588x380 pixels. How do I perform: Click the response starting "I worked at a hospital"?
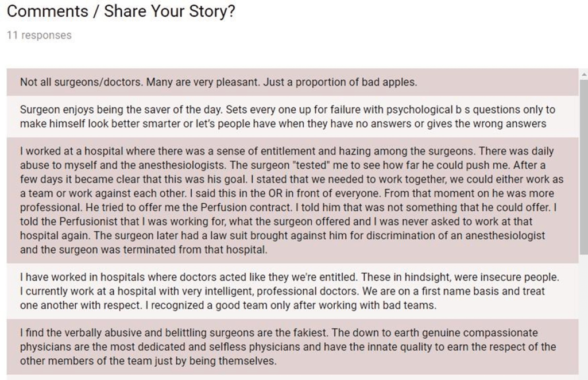[x=287, y=201]
